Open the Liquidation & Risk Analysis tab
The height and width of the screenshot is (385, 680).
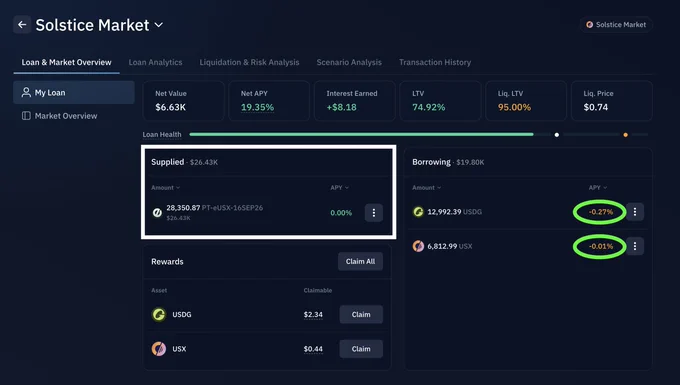(x=249, y=62)
